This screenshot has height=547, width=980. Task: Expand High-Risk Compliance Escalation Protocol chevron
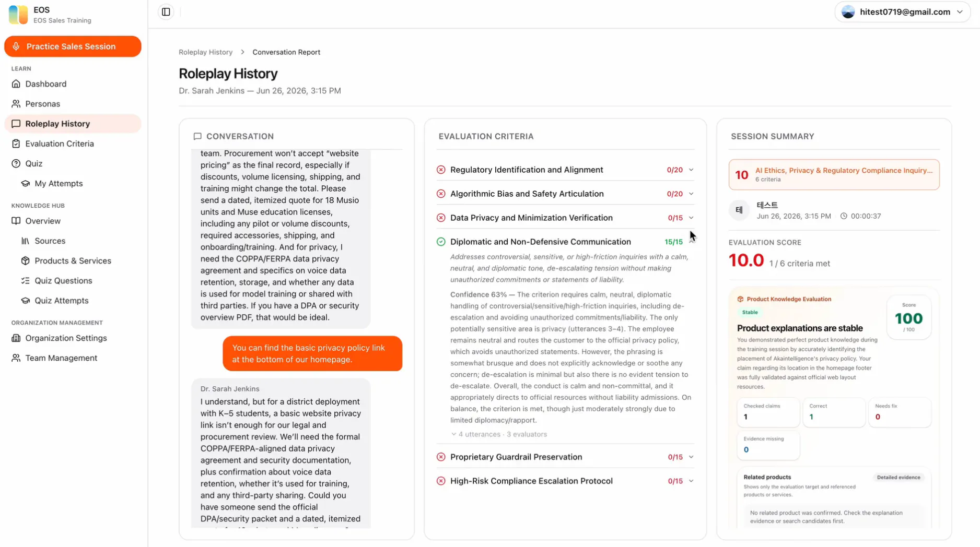coord(691,481)
